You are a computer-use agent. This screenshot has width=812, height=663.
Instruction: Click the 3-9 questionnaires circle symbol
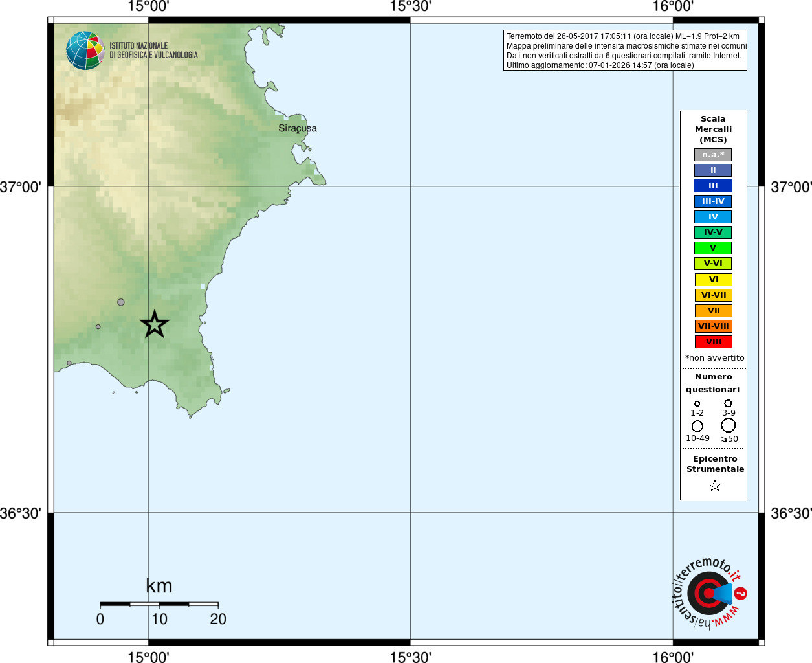pos(728,403)
